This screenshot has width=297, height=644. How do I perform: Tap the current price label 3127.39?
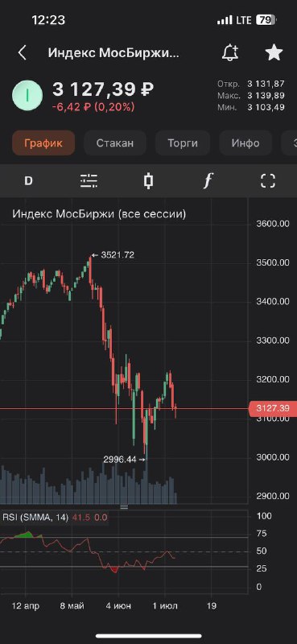coord(272,409)
